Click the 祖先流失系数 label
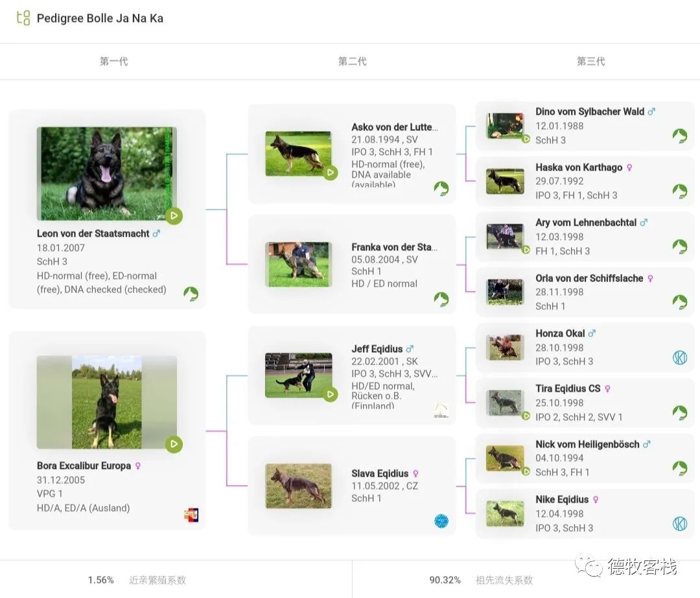This screenshot has height=598, width=700. coord(504,580)
